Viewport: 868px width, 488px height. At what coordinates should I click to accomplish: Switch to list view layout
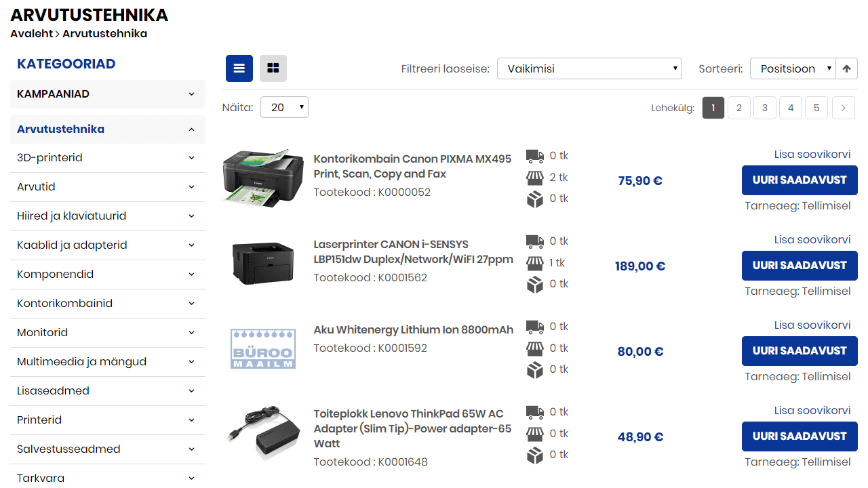(239, 68)
